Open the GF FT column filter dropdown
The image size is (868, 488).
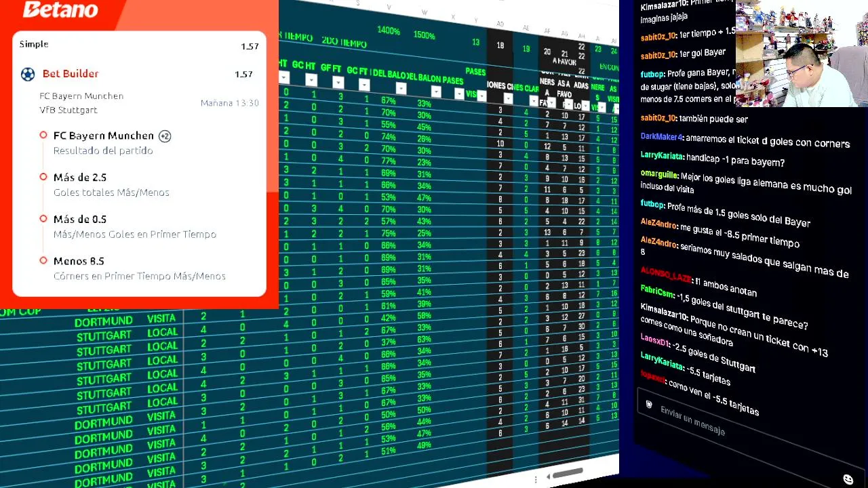[338, 83]
